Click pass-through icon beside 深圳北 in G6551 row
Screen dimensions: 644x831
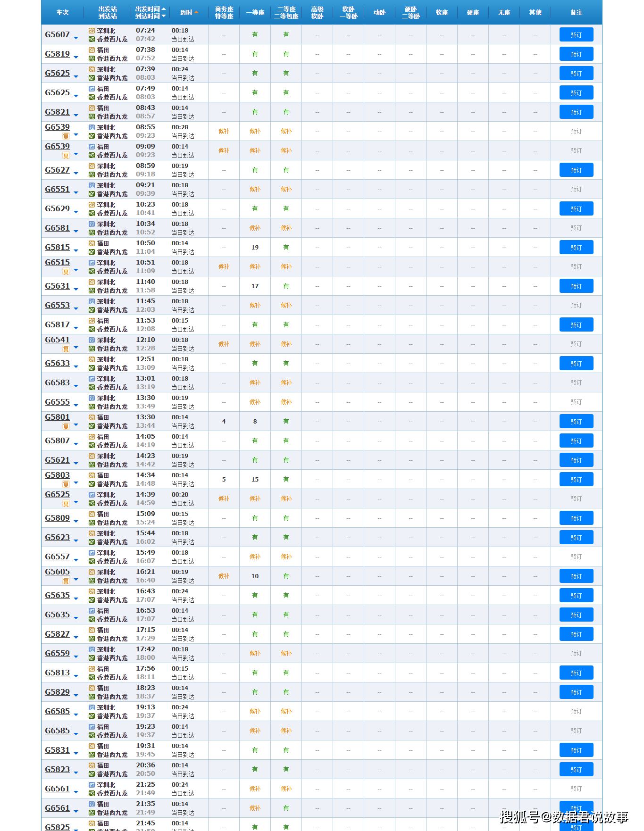pyautogui.click(x=92, y=185)
